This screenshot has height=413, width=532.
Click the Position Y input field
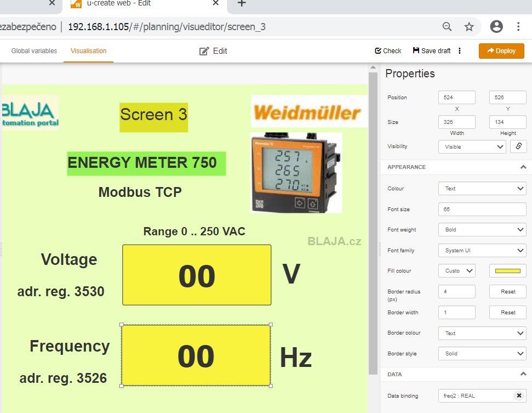pyautogui.click(x=507, y=98)
